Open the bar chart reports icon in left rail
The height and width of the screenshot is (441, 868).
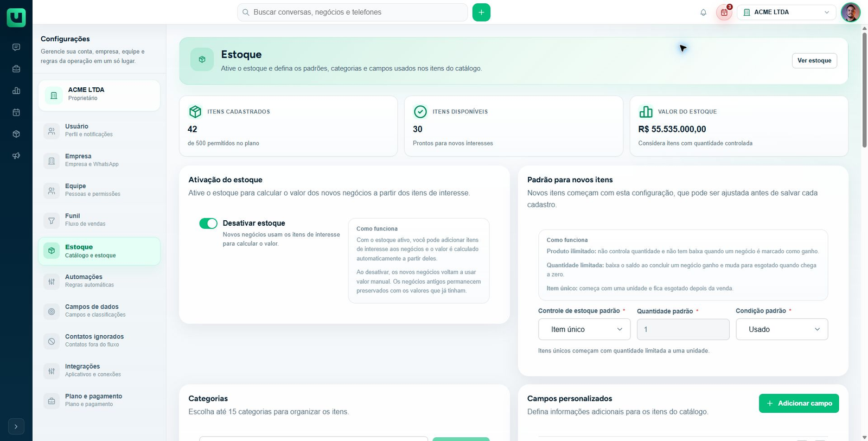pos(16,91)
